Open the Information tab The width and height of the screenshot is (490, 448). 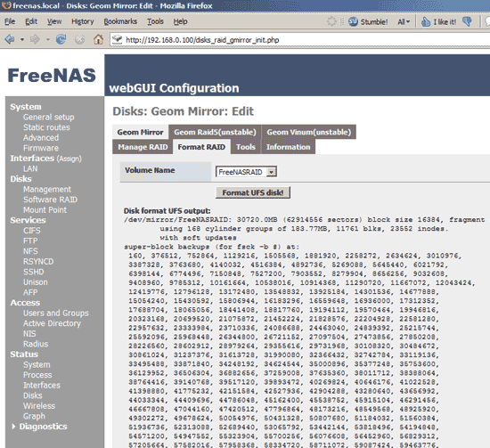coord(288,147)
